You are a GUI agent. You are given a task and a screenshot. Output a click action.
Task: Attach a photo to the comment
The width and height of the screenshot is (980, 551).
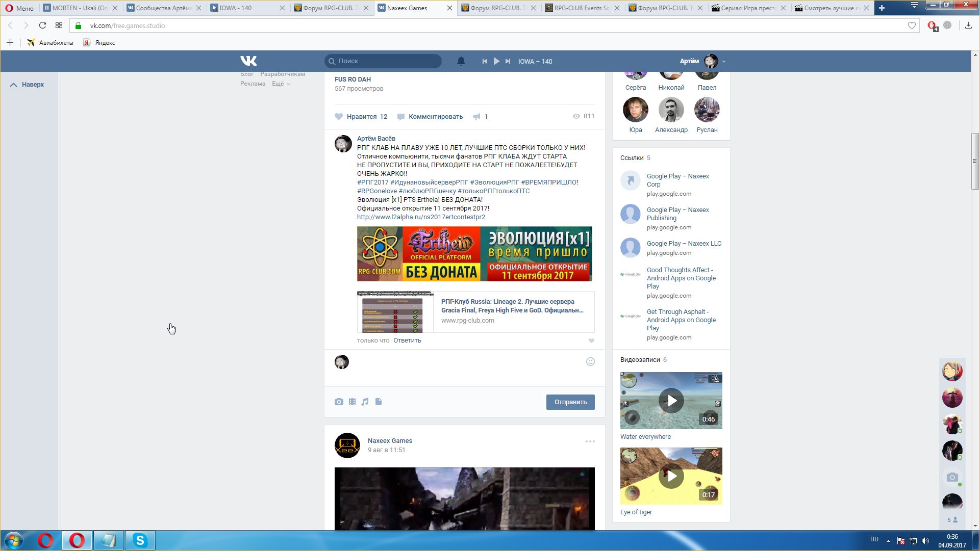tap(339, 402)
